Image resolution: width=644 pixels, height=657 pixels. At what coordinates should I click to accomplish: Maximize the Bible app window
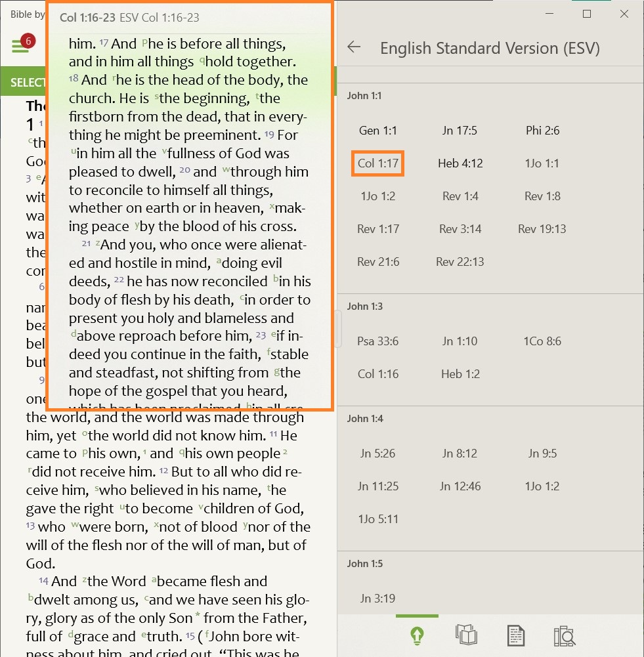(587, 14)
